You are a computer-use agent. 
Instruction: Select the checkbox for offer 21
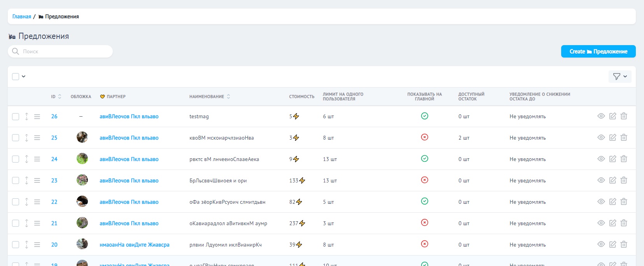16,223
